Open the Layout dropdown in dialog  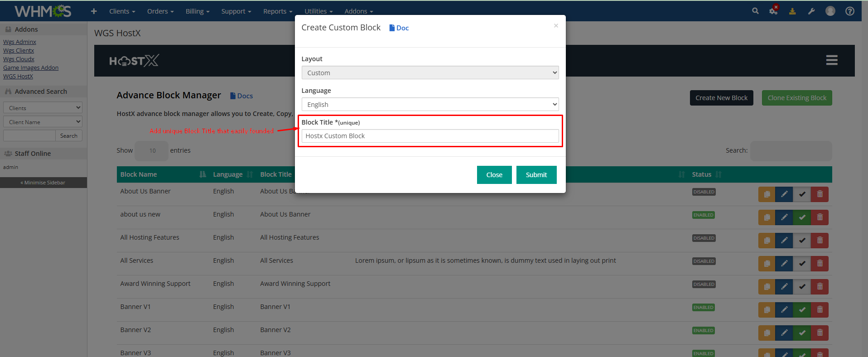[x=429, y=73]
